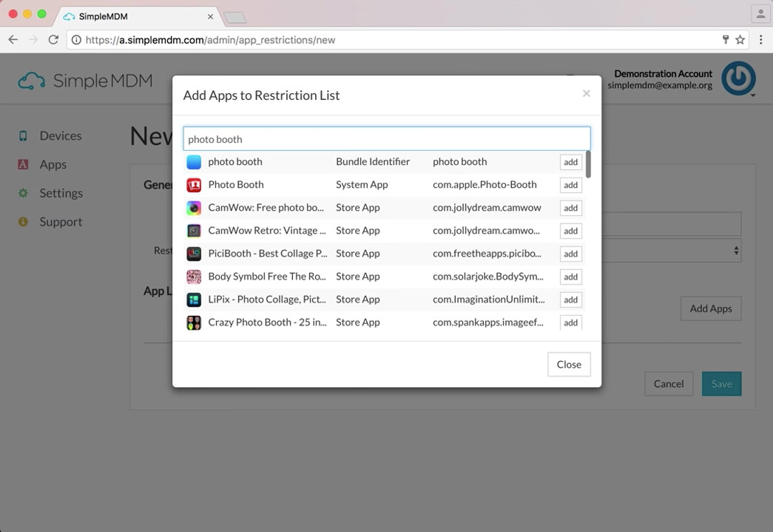Click the blue photo booth bundle icon
This screenshot has width=773, height=532.
[194, 162]
